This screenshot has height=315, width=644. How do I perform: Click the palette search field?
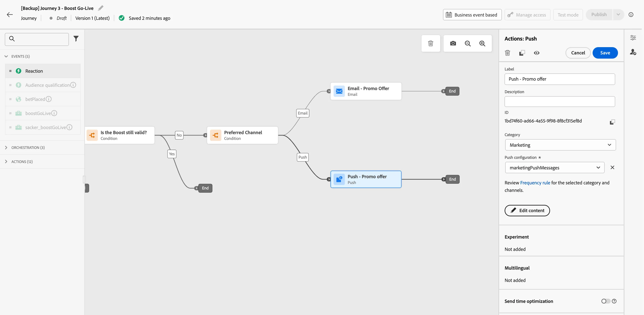click(37, 39)
